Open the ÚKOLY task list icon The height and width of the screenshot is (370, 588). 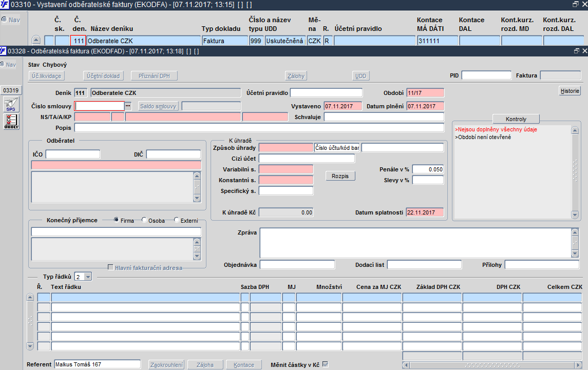coord(11,121)
